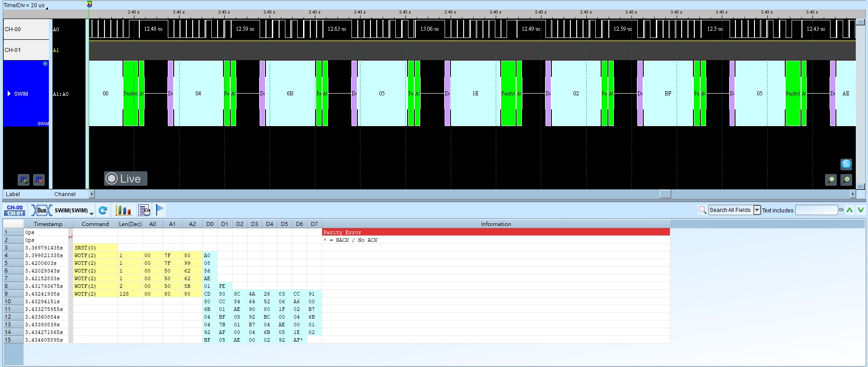Image resolution: width=868 pixels, height=367 pixels.
Task: Click the add bus/channel waveform icon
Action: (x=24, y=180)
